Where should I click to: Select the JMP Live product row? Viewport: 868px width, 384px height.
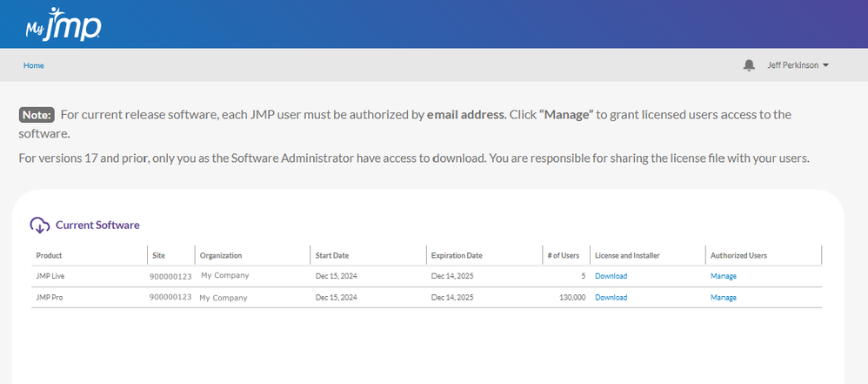[50, 276]
